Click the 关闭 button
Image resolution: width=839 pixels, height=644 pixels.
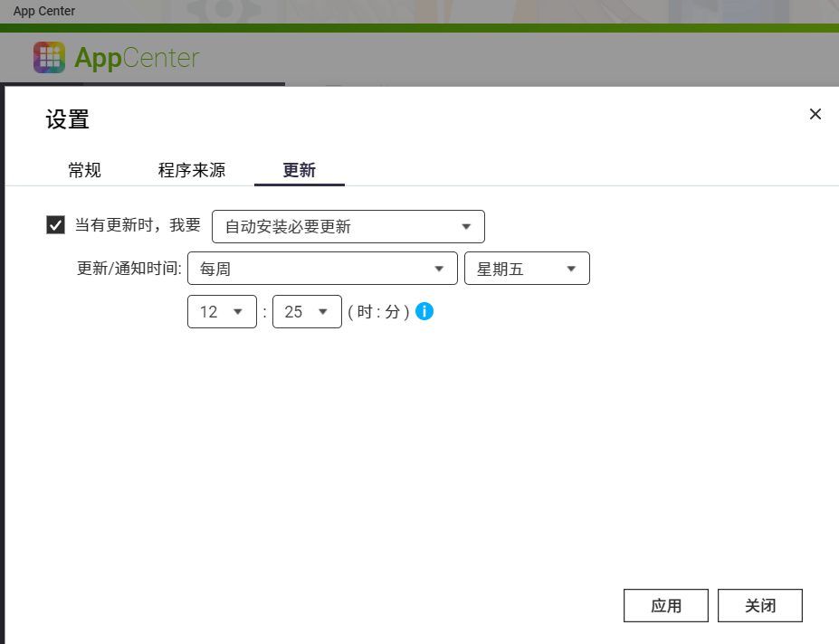[759, 606]
